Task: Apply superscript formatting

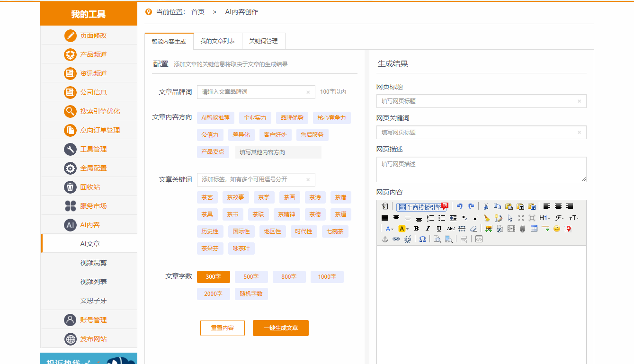Action: click(x=476, y=218)
